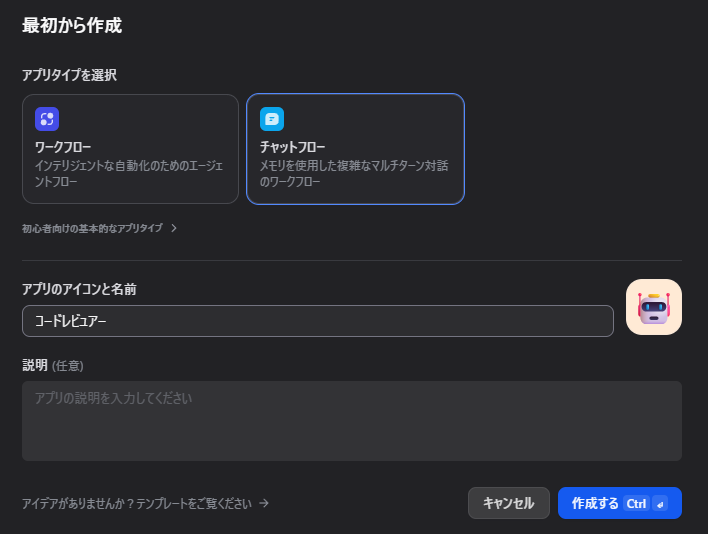
Task: Open the テンプレートをご覧ください link
Action: pos(138,504)
